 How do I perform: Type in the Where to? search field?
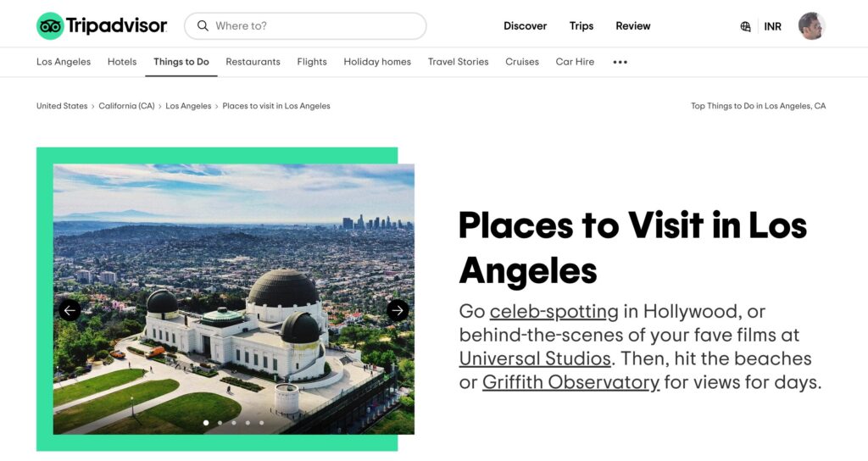pyautogui.click(x=314, y=26)
